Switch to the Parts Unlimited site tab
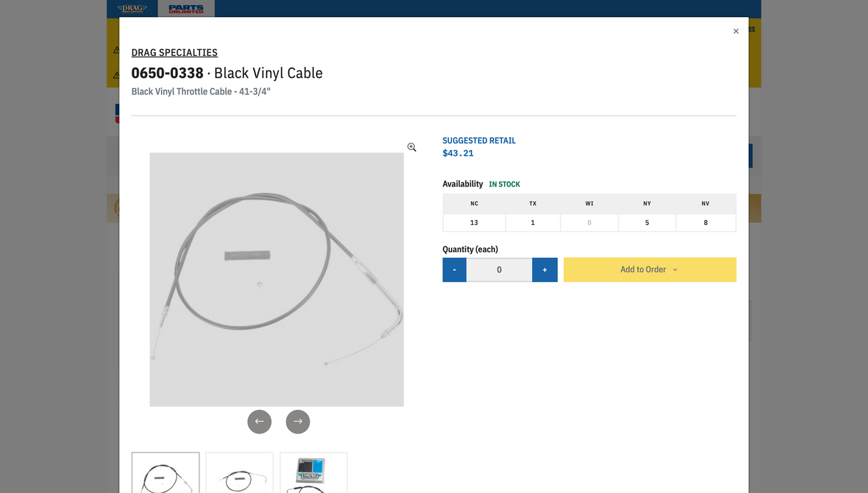The height and width of the screenshot is (493, 868). click(186, 9)
